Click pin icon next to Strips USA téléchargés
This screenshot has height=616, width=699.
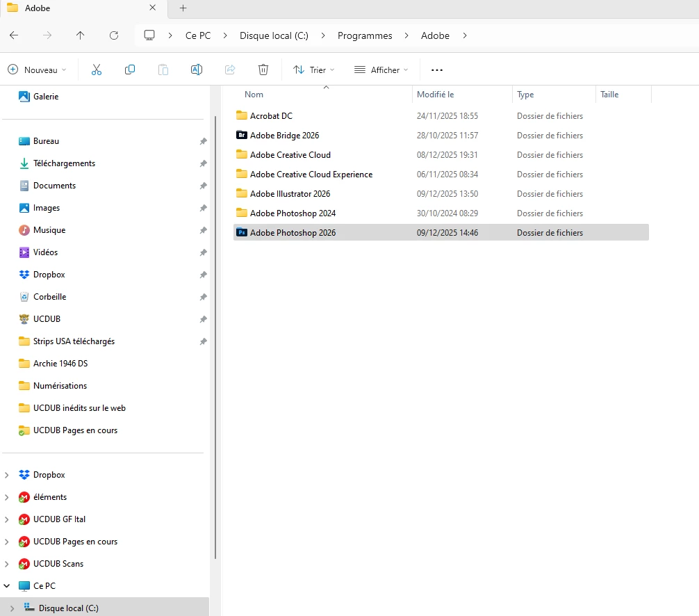(204, 341)
